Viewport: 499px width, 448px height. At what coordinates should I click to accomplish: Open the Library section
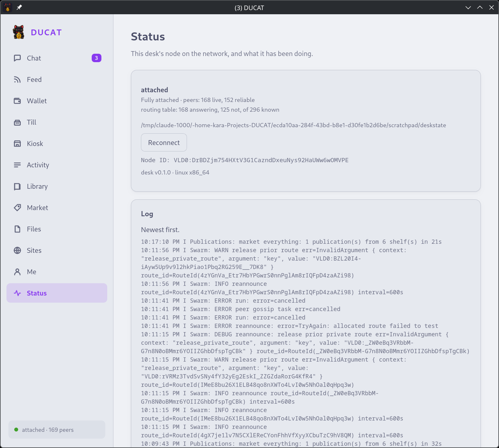(x=57, y=186)
